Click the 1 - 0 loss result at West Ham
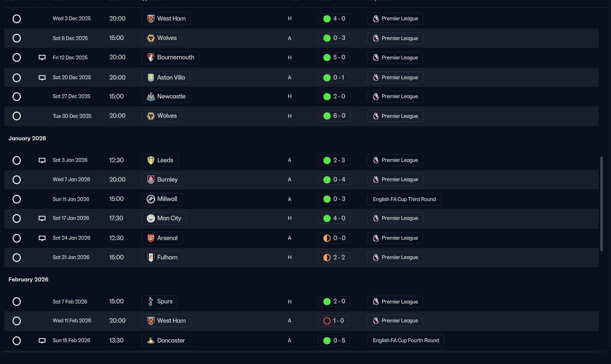The height and width of the screenshot is (364, 611). (334, 321)
